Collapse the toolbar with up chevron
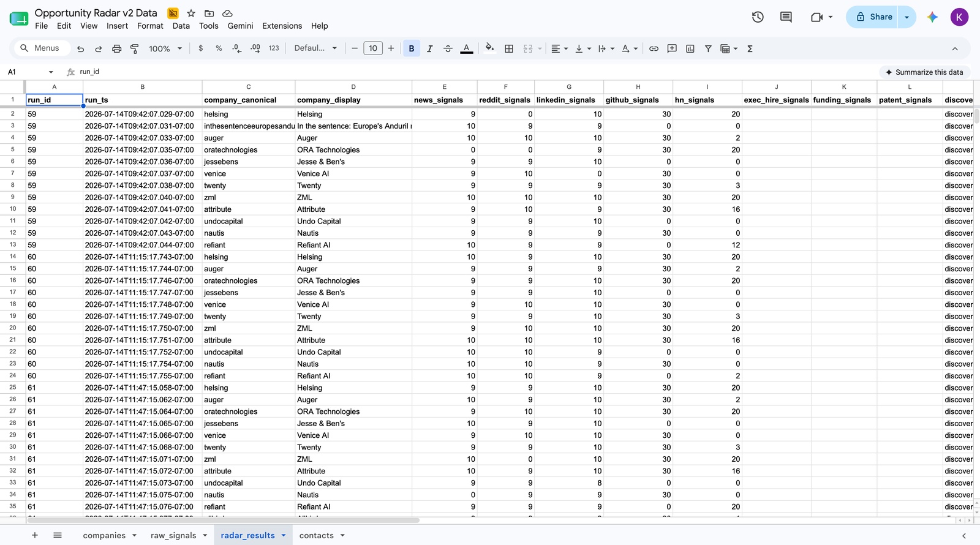 pos(955,48)
